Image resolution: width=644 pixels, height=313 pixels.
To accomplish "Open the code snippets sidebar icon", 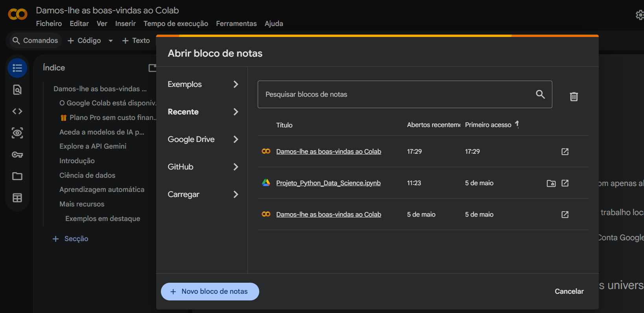I will 17,111.
